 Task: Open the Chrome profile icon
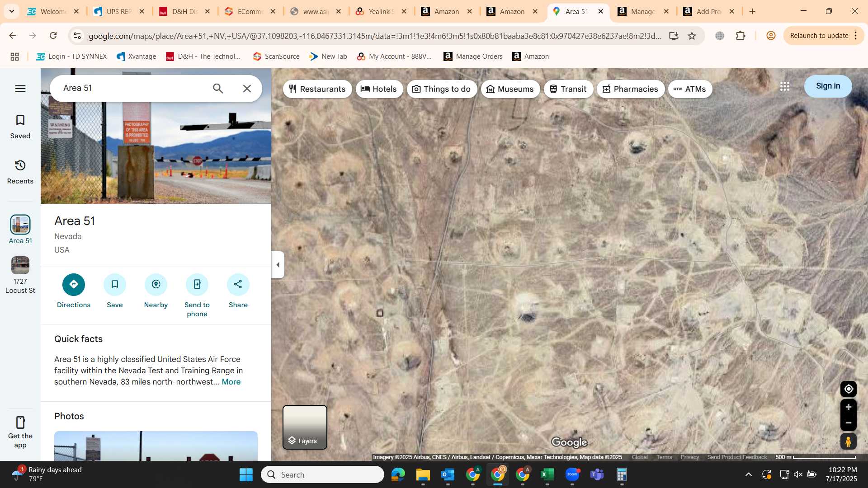pyautogui.click(x=771, y=36)
